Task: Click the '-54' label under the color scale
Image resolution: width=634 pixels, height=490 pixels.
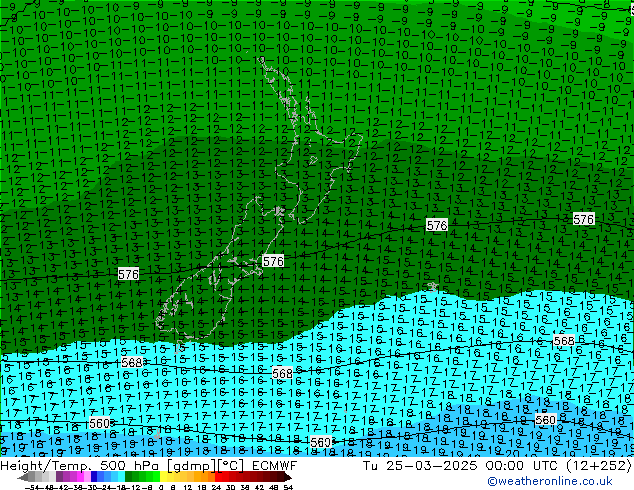Action: [x=34, y=487]
